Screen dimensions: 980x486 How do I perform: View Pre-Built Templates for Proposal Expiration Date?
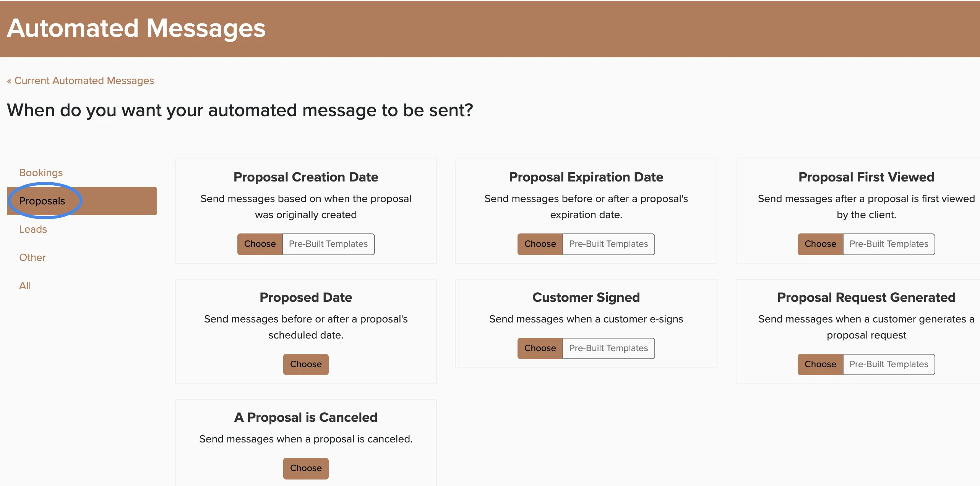pos(608,244)
